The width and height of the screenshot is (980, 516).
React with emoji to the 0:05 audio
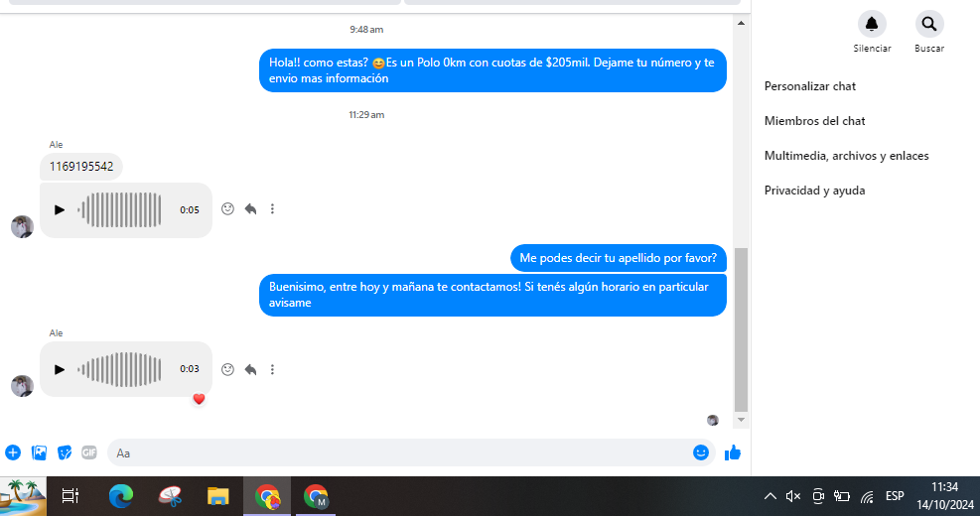(227, 209)
